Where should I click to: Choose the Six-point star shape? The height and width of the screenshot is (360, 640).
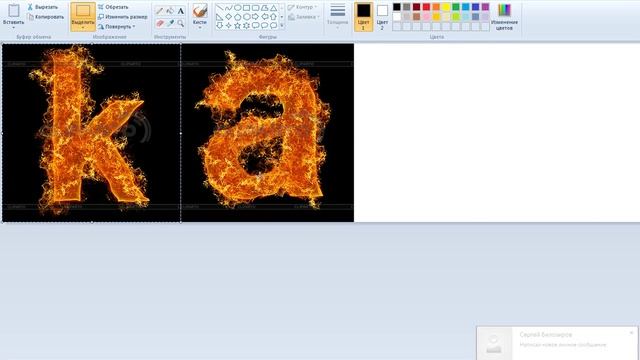247,25
